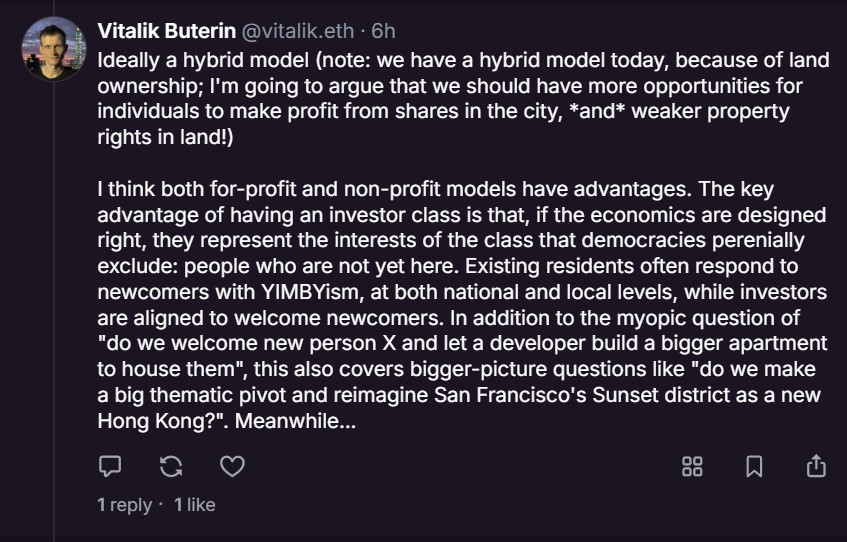Click the vertical thread line below the avatar

54,300
